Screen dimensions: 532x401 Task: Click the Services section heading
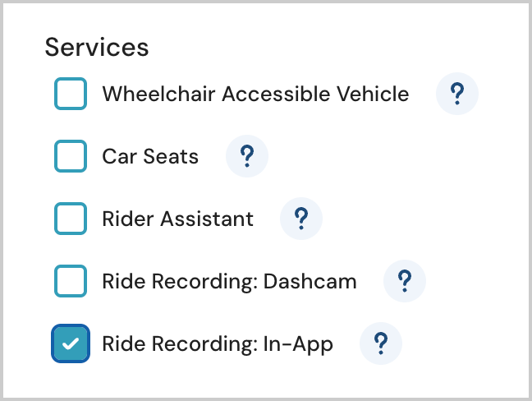(97, 47)
